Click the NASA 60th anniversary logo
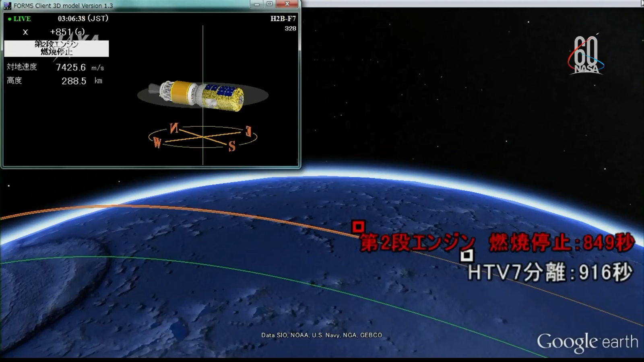 coord(586,56)
